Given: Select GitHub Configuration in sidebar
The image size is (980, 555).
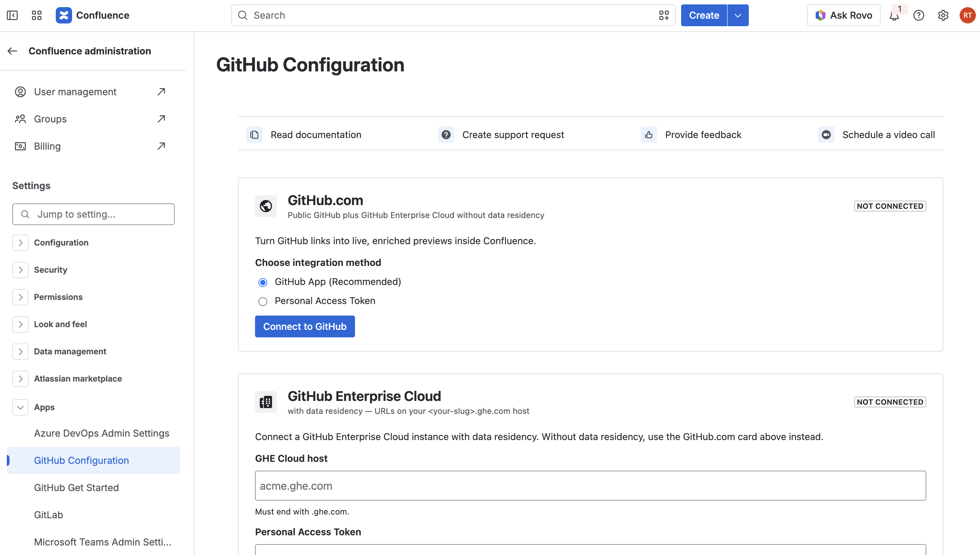Looking at the screenshot, I should [x=94, y=460].
